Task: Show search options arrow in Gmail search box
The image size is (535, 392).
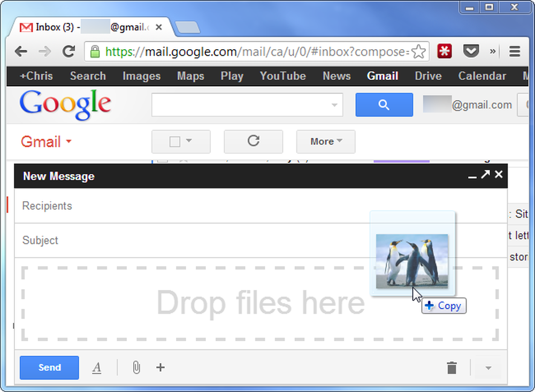Action: pos(334,105)
